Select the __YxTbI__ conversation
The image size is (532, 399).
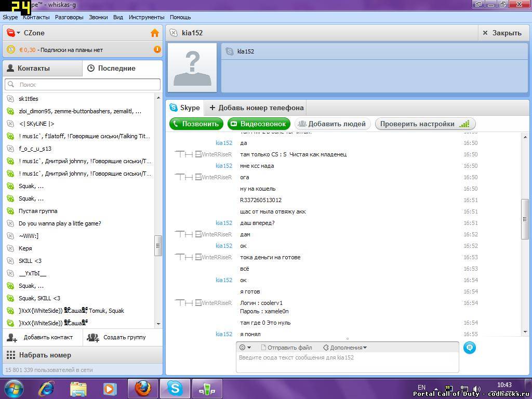[78, 273]
